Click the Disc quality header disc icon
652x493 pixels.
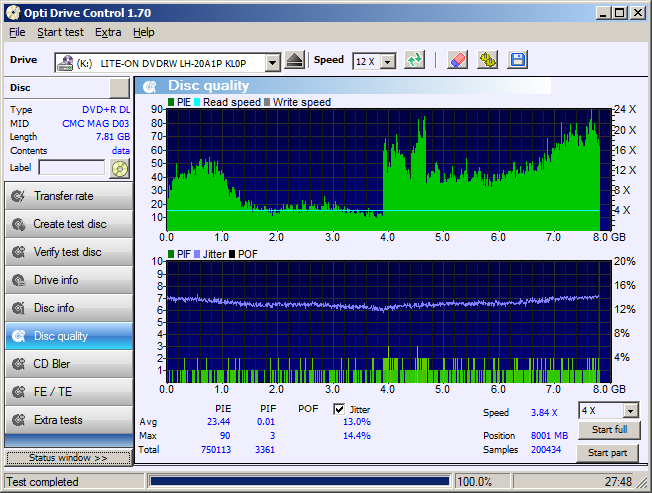tap(150, 86)
